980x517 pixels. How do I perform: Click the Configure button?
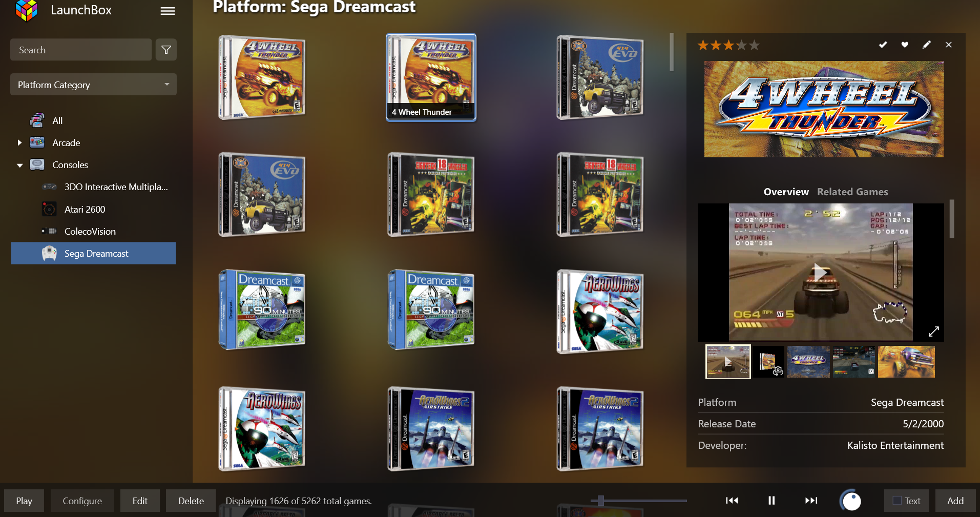click(x=82, y=501)
